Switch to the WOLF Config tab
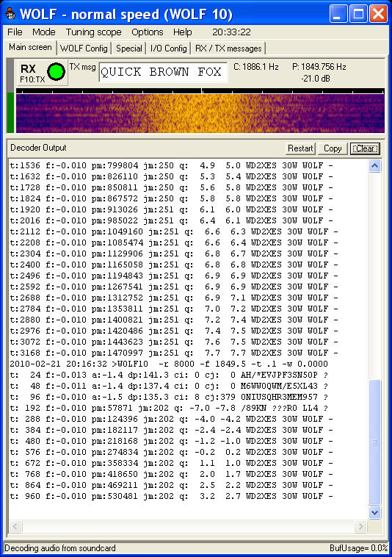Viewport: 392px width, 557px height. 84,48
